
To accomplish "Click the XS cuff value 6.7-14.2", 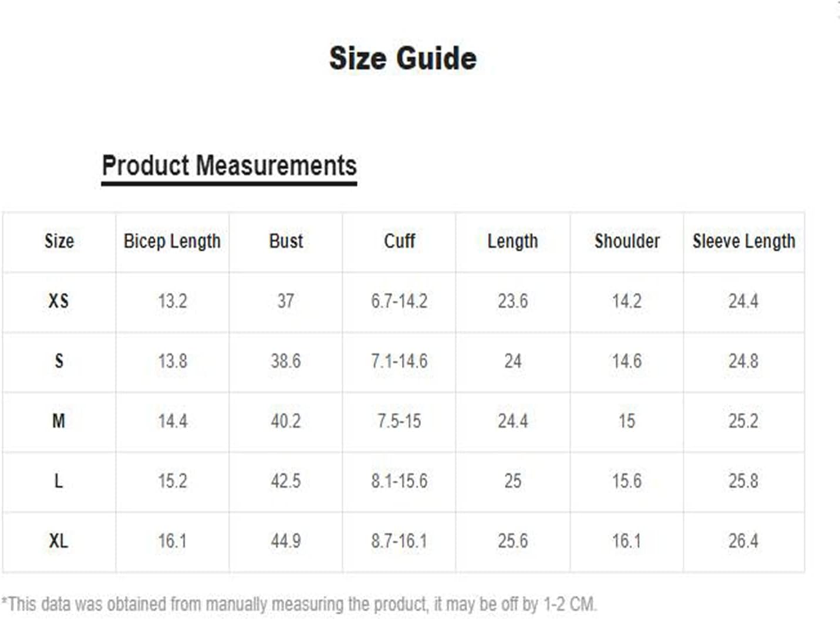I will point(399,301).
